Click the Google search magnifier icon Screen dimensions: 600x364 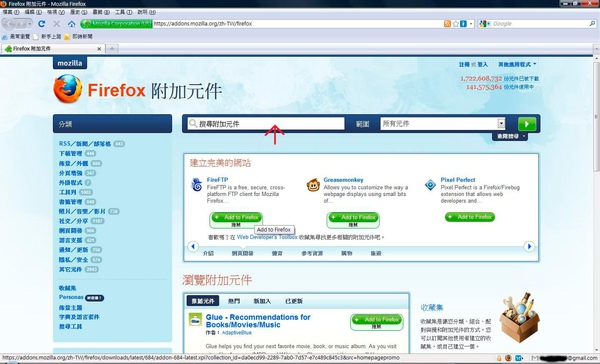[592, 24]
